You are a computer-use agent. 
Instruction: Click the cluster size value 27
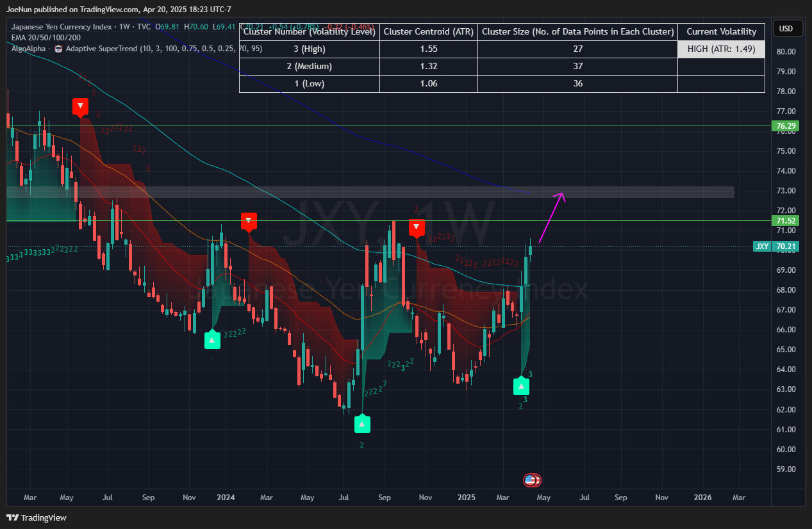[x=577, y=49]
